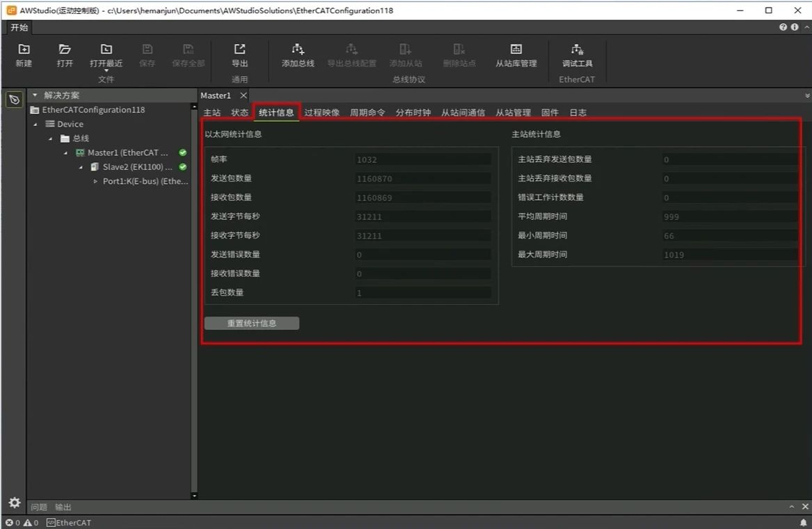The image size is (812, 529).
Task: Click the 帧率 value field 1032
Action: point(422,159)
